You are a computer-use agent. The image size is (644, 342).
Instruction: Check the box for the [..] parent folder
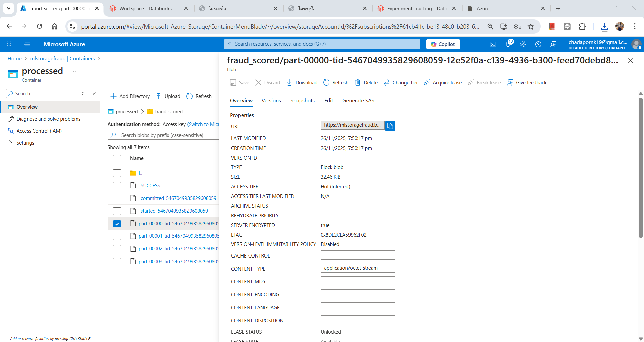117,173
